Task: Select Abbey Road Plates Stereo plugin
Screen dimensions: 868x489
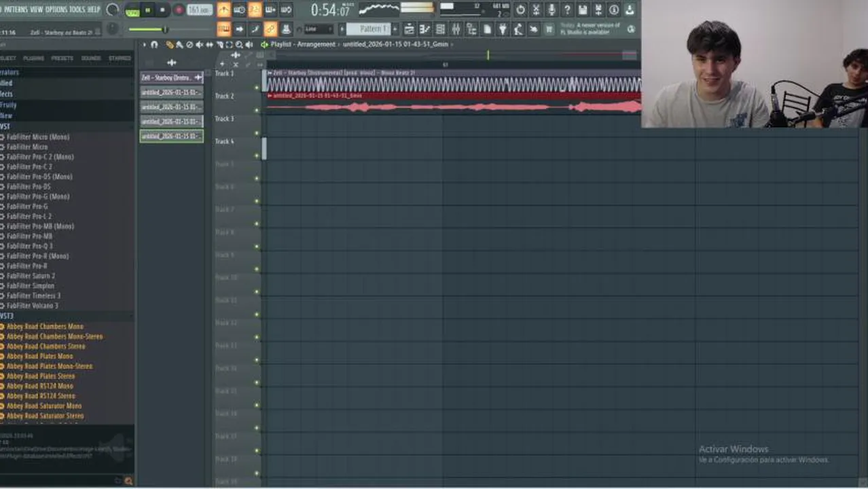Action: [41, 376]
